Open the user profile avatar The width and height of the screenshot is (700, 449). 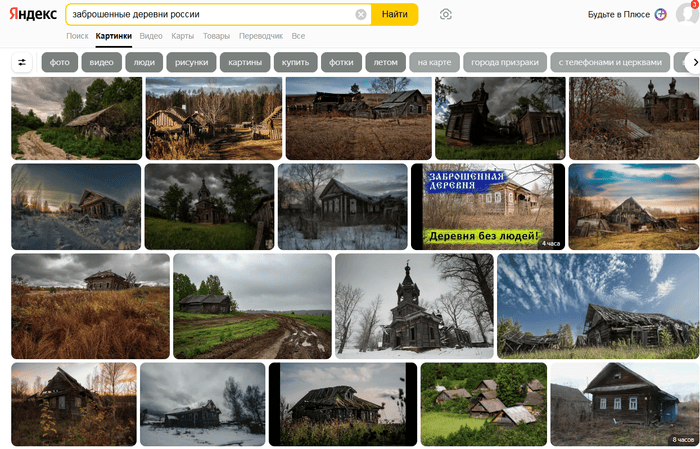pyautogui.click(x=685, y=14)
